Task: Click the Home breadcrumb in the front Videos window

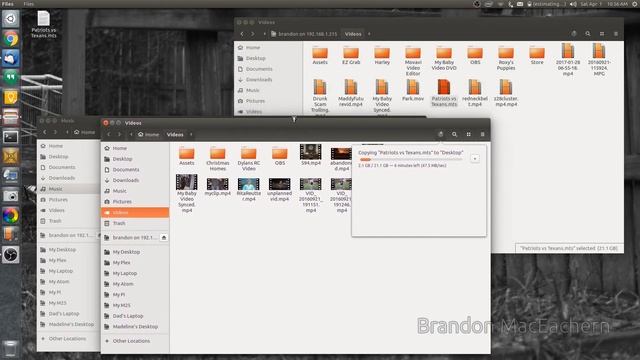Action: (149, 134)
